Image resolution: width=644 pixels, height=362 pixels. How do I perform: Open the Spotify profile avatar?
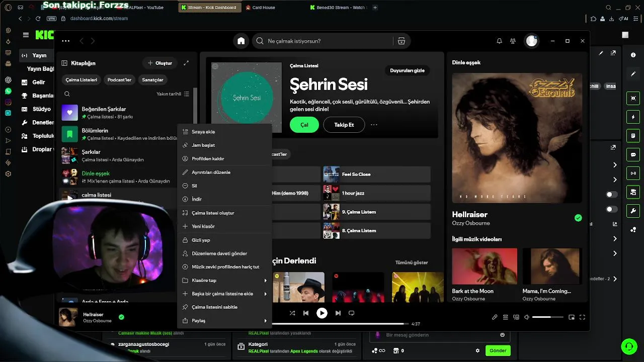532,41
